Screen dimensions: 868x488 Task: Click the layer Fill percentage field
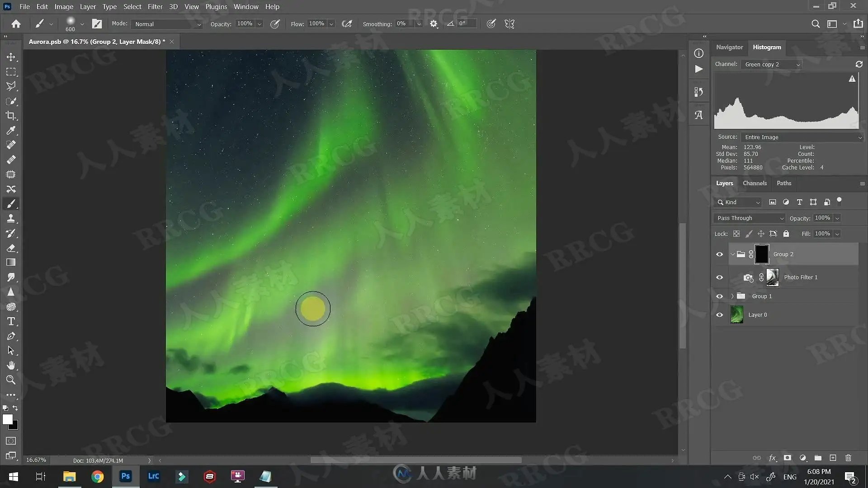pyautogui.click(x=822, y=234)
